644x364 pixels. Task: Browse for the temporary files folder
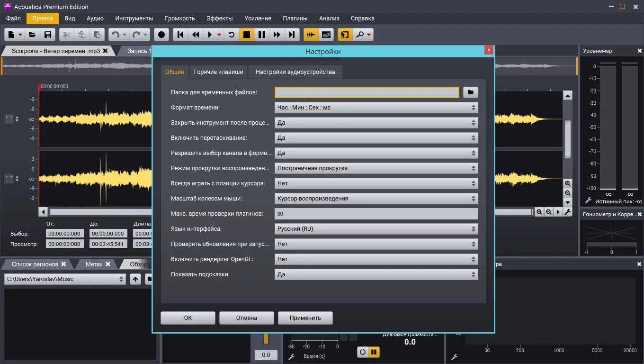tap(471, 92)
